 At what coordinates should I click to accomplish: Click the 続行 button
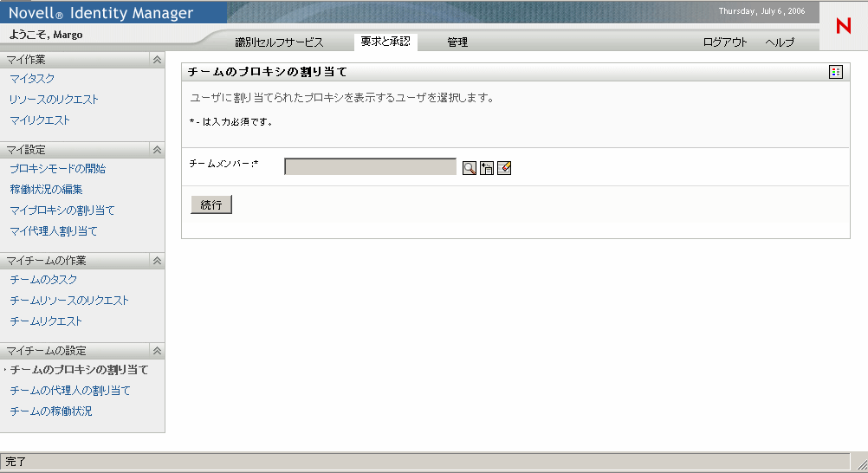(x=211, y=204)
